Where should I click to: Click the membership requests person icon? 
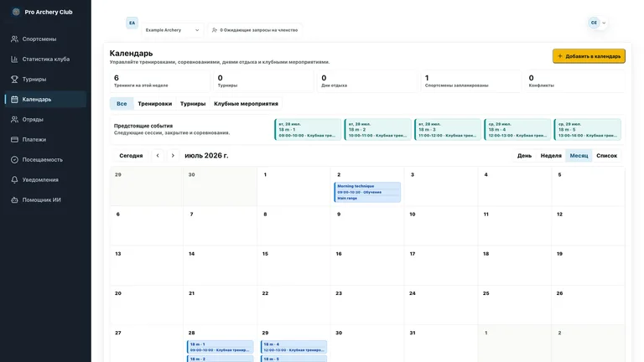(x=215, y=30)
